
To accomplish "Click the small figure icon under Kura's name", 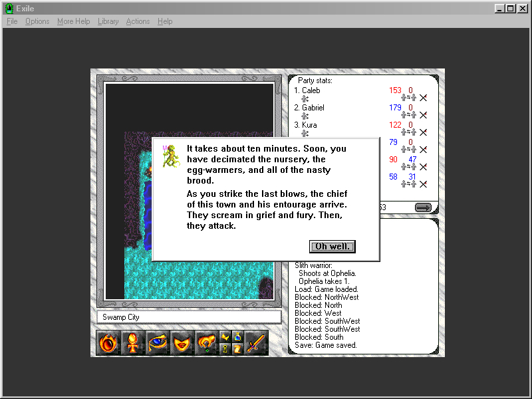I will [x=305, y=134].
